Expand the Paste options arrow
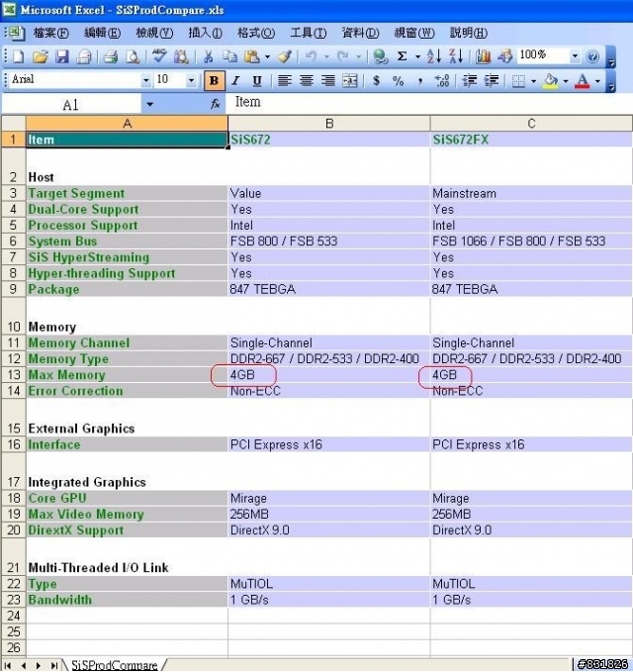This screenshot has height=672, width=633. pyautogui.click(x=268, y=56)
